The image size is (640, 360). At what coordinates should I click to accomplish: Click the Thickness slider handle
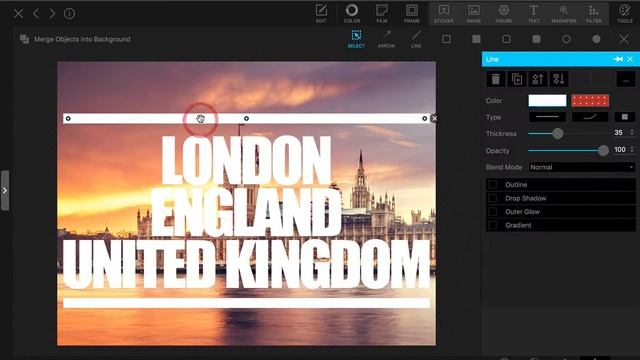558,133
